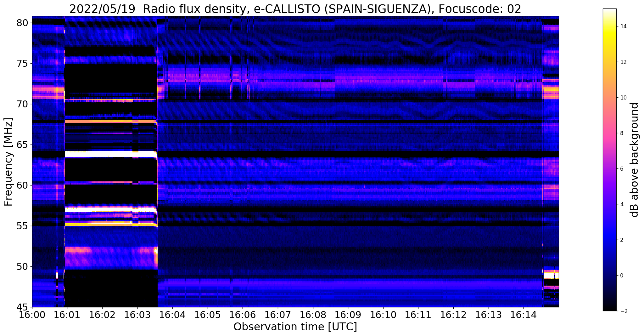Viewport: 644px width, 336px height.
Task: Click the 50 MHz frequency tick label
Action: 23,267
